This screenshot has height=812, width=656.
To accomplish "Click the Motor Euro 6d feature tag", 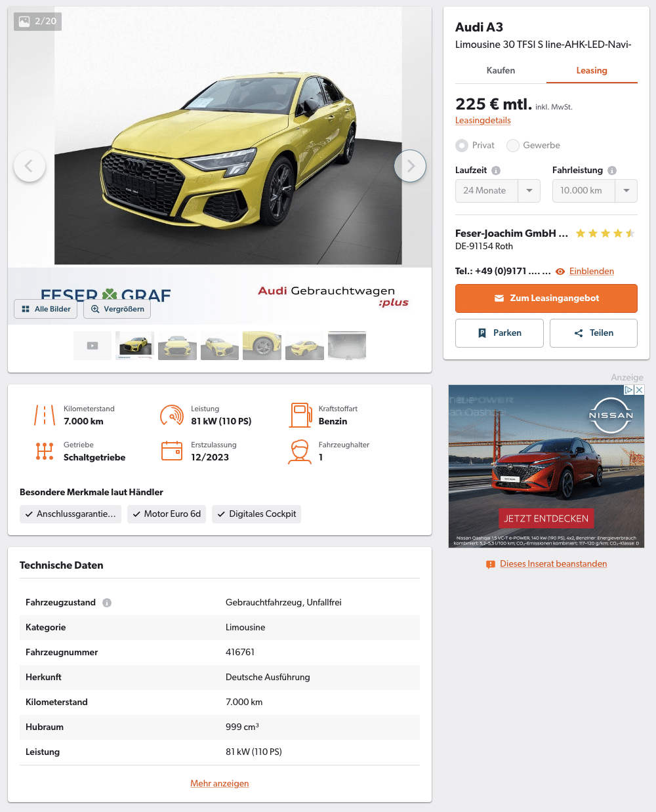I will click(167, 514).
